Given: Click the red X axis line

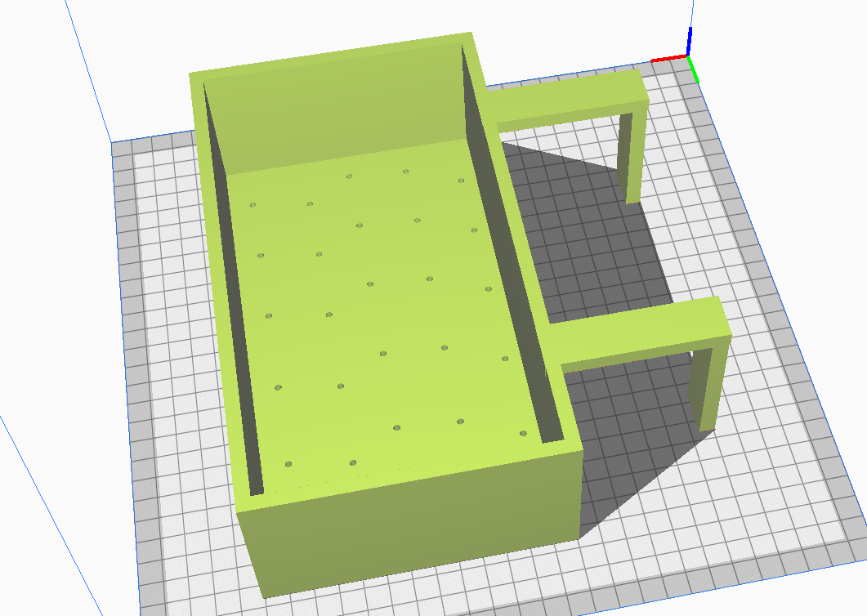Looking at the screenshot, I should [x=668, y=60].
